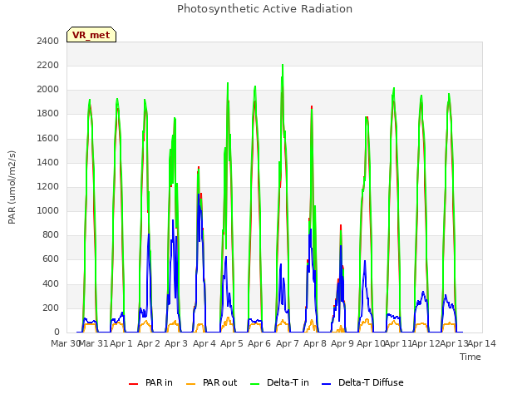Click the blue Delta-T Diffuse legend swatch
Image resolution: width=532 pixels, height=399 pixels.
tap(326, 384)
